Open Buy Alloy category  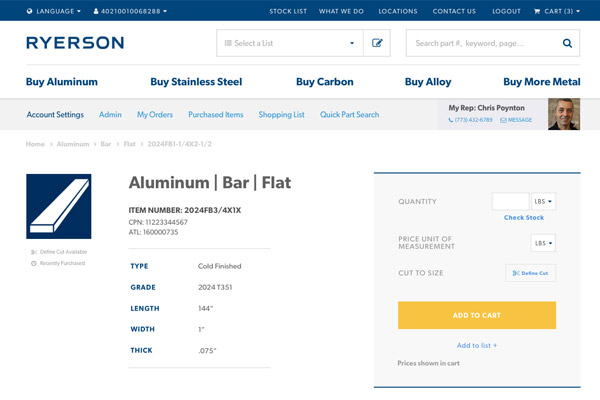[x=428, y=82]
